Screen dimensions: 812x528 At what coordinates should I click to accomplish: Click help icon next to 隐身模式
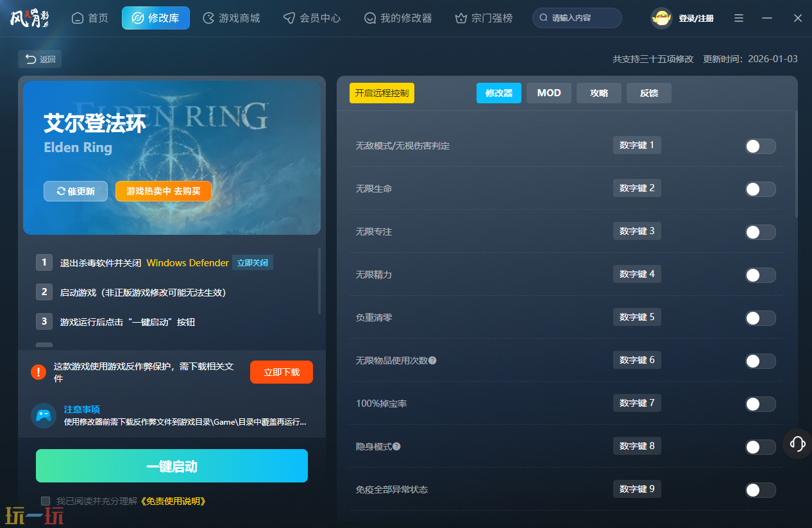396,447
